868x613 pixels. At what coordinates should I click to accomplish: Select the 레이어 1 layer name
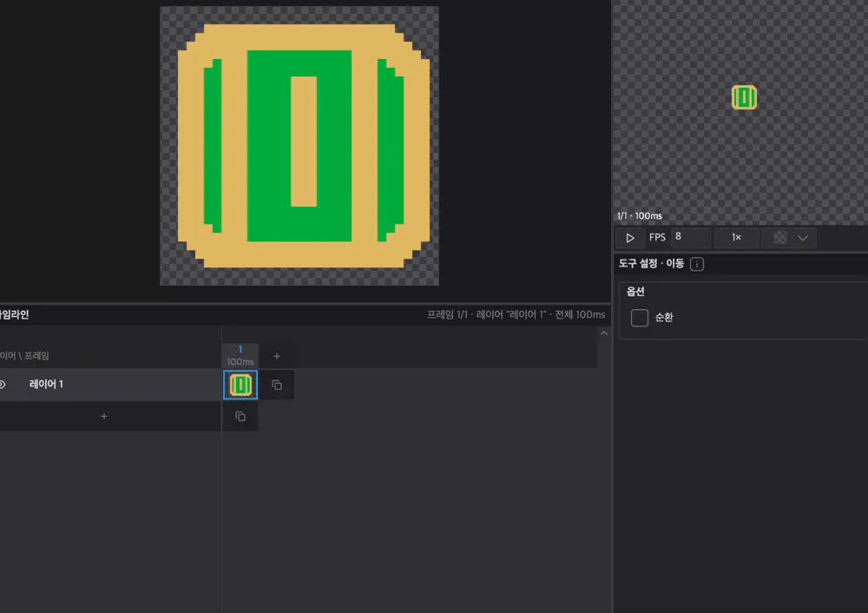click(46, 385)
